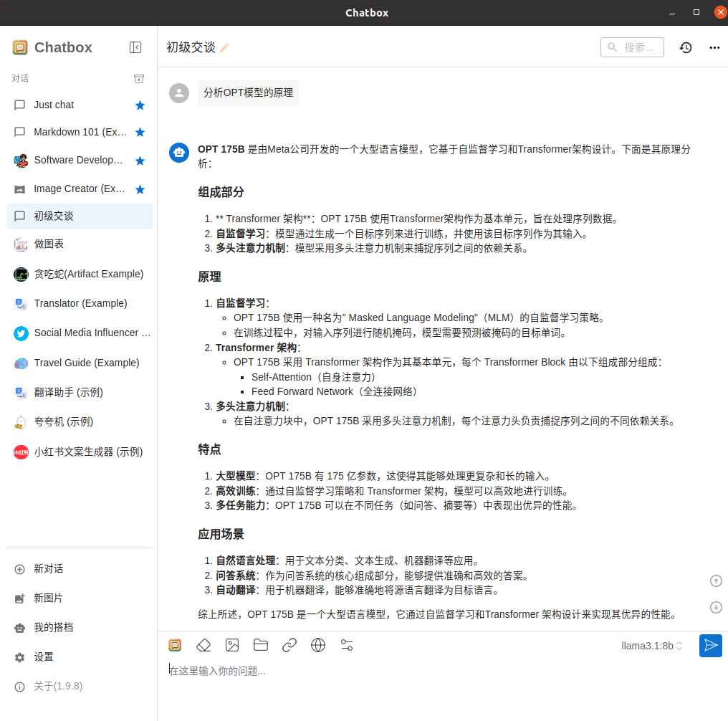Click the 应用场景 heading
This screenshot has height=721, width=728.
click(x=221, y=535)
